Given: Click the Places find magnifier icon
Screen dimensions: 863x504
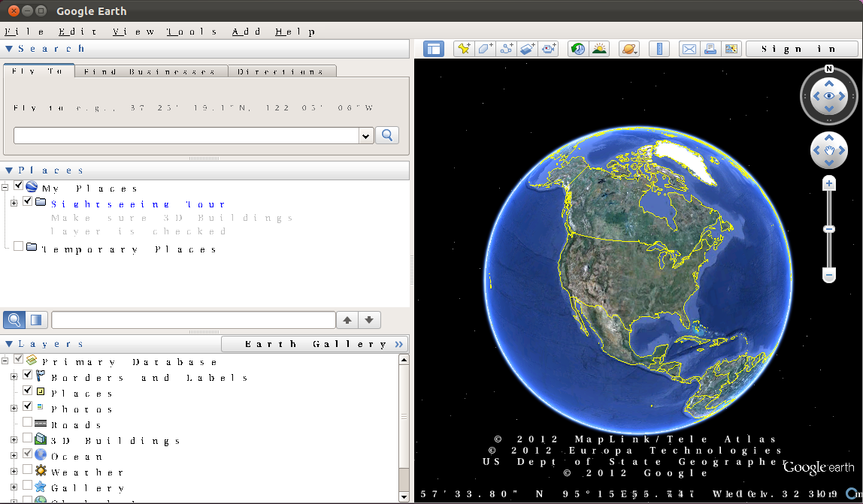Looking at the screenshot, I should tap(14, 320).
